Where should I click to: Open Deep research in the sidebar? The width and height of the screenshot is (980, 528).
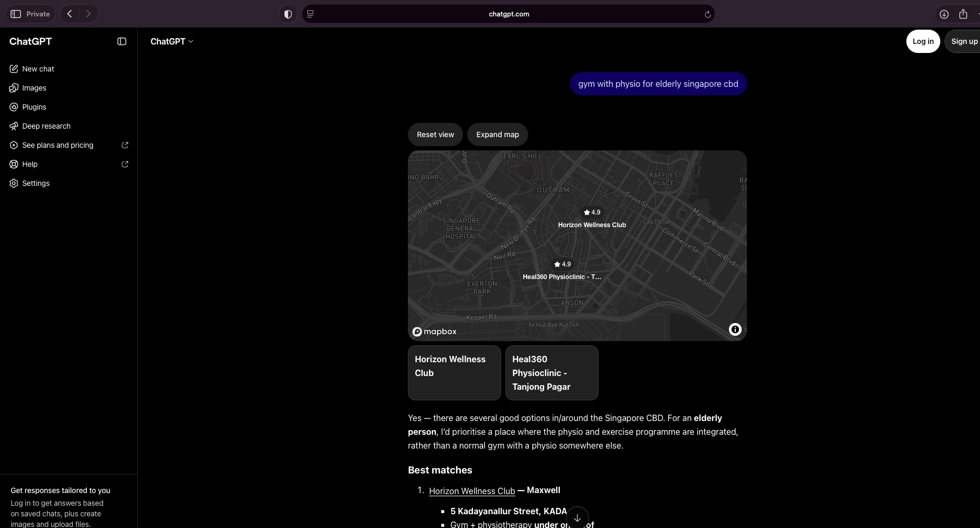point(69,126)
